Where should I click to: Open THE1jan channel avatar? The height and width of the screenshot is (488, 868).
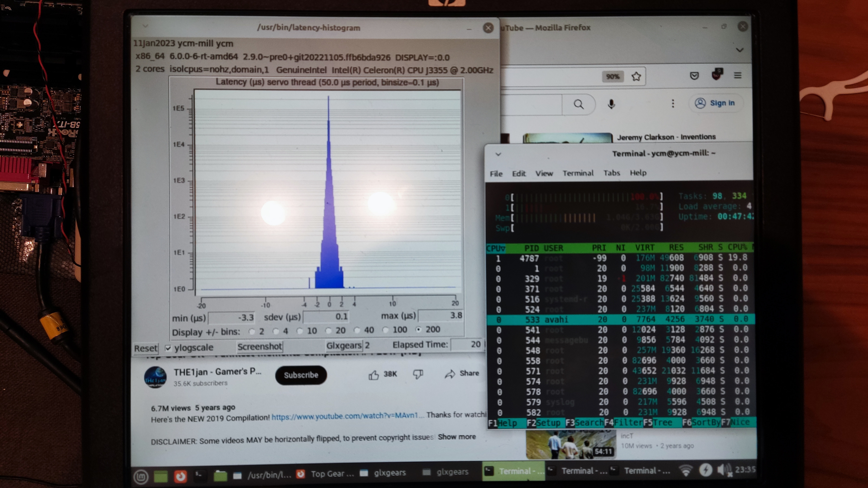click(x=155, y=377)
